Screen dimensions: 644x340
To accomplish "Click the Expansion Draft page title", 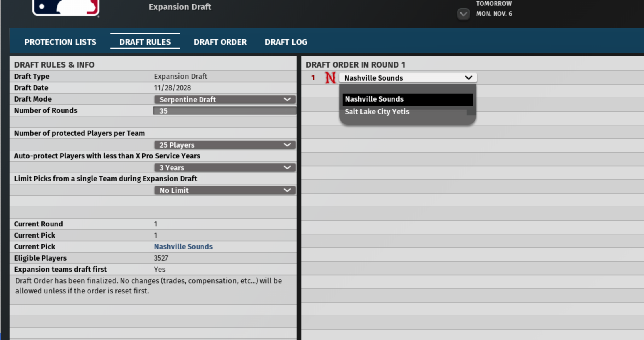I will [180, 7].
